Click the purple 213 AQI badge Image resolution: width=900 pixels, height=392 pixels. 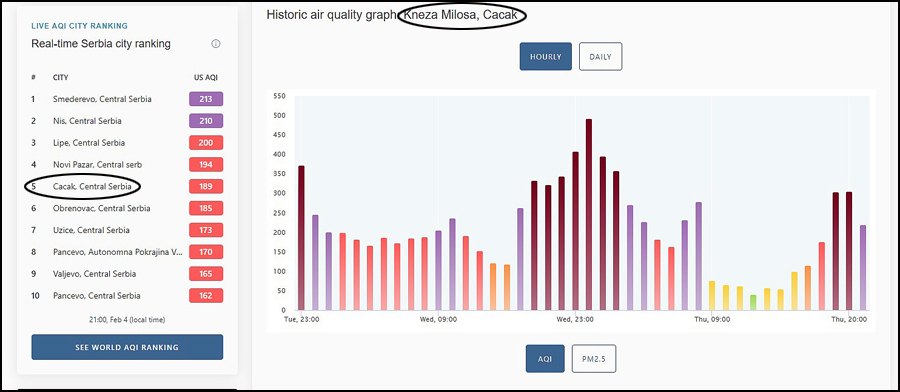(206, 99)
